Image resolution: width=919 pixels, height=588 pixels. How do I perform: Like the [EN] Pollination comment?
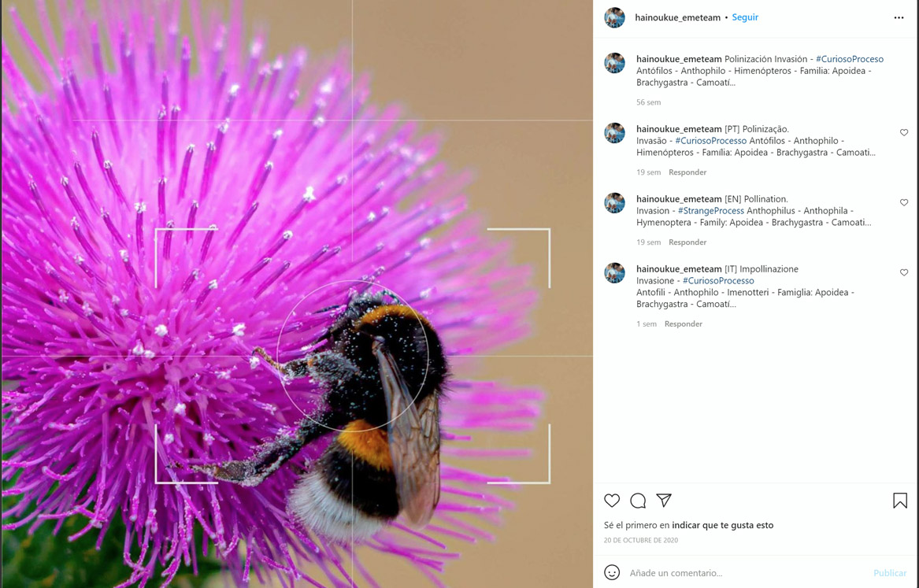(903, 203)
